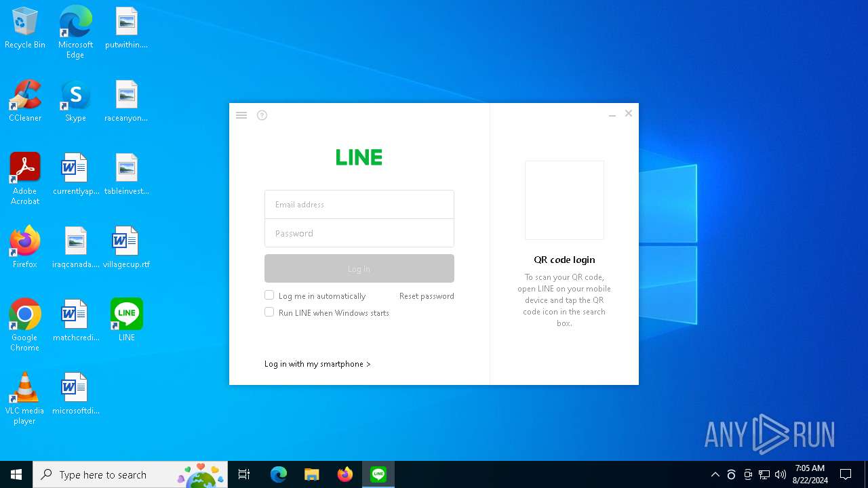Open File Explorer from the taskbar
The image size is (868, 488).
point(311,474)
